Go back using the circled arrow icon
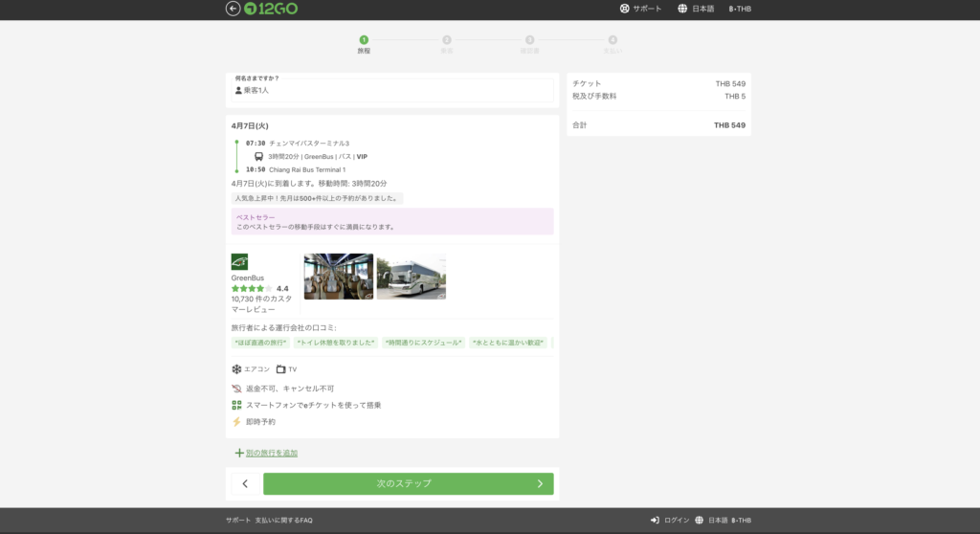The image size is (980, 534). (x=233, y=8)
